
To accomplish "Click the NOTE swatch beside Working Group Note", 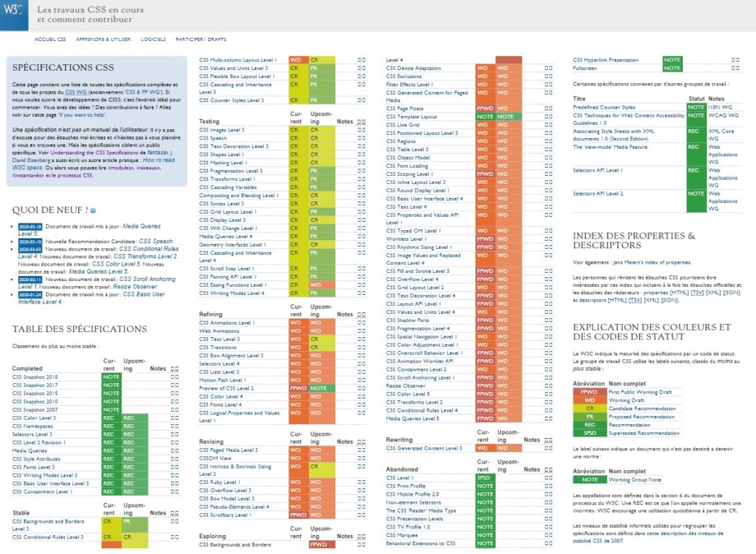I will 589,480.
